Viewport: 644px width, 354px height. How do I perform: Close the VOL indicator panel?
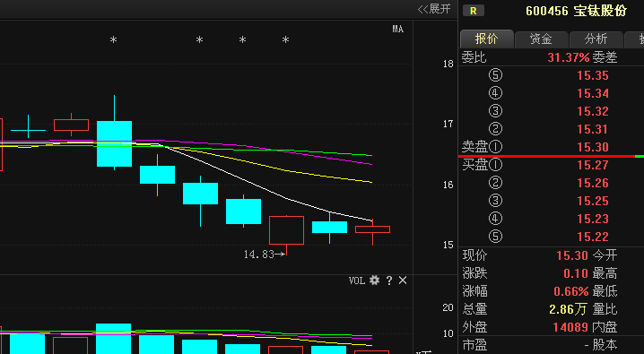point(403,281)
